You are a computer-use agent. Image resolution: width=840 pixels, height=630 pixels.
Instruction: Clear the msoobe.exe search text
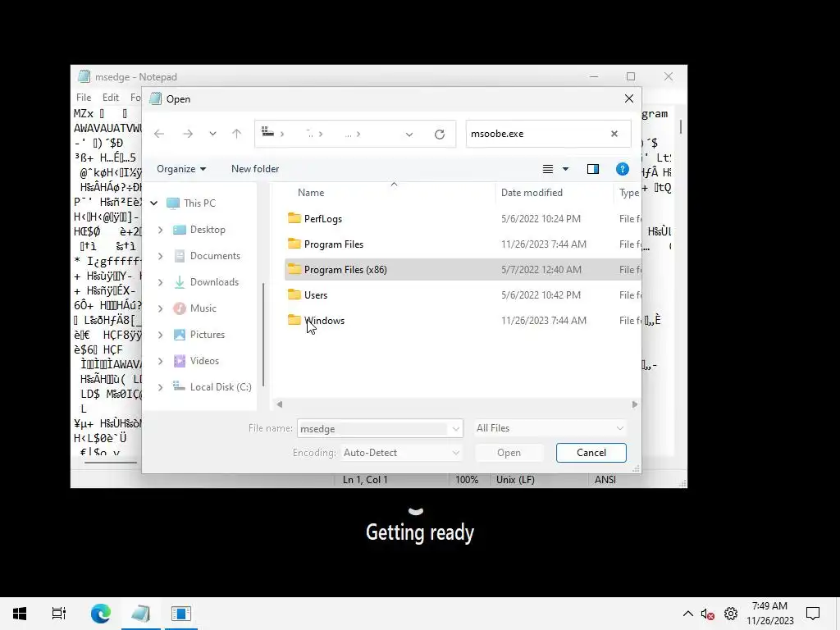point(614,134)
